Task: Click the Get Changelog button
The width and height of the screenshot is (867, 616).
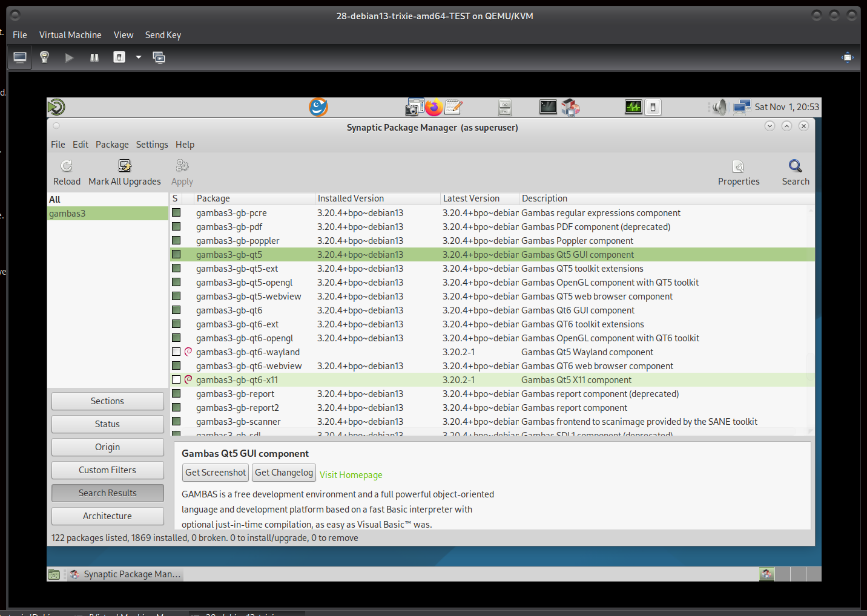Action: click(x=284, y=473)
